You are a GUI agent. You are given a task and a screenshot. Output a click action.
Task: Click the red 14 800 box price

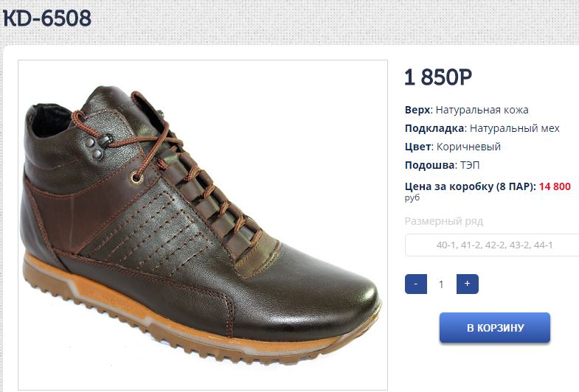pos(555,186)
